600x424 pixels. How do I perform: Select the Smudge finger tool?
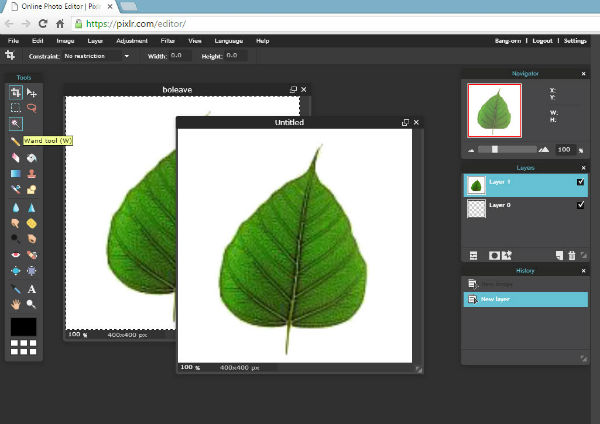tap(16, 223)
